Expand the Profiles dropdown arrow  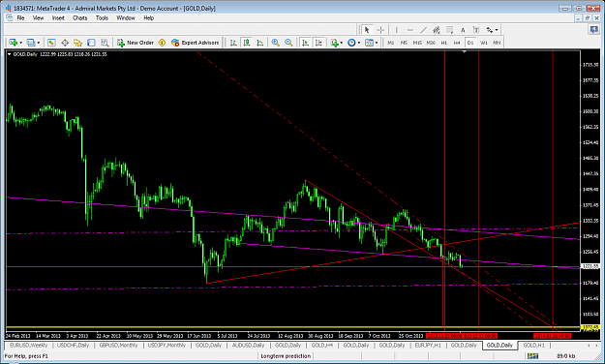[x=38, y=43]
